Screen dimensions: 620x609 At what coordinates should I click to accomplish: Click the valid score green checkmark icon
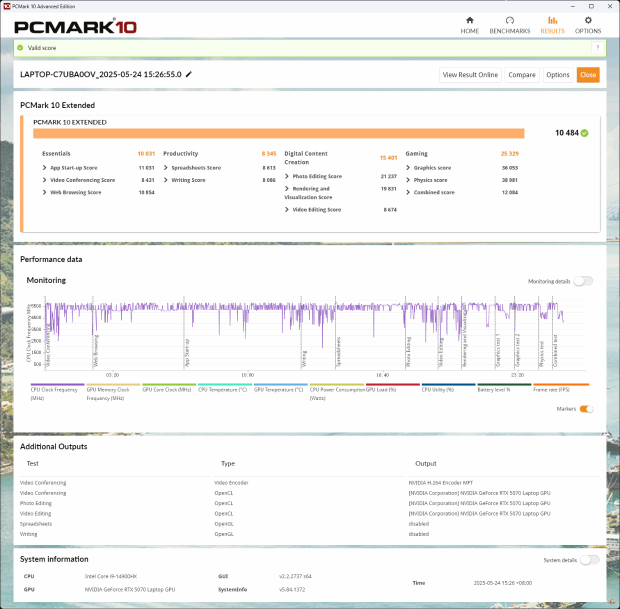tap(20, 48)
